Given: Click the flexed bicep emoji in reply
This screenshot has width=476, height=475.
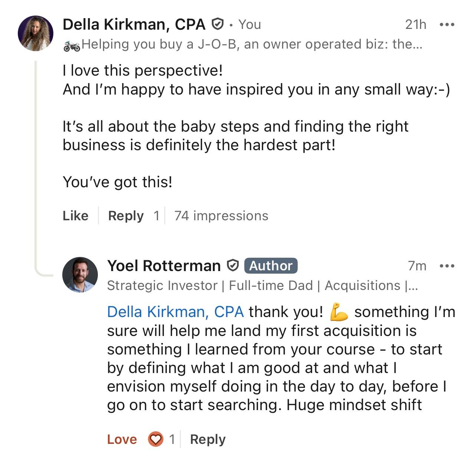Looking at the screenshot, I should [339, 311].
